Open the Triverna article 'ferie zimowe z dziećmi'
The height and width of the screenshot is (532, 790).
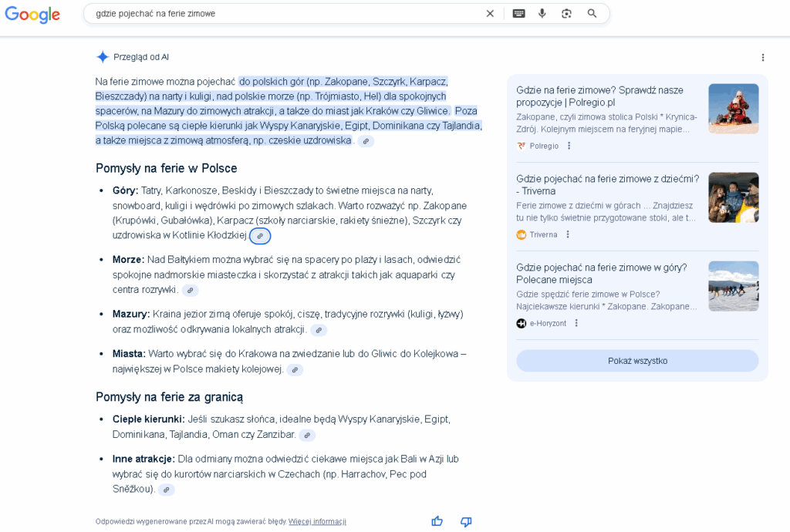coord(607,184)
